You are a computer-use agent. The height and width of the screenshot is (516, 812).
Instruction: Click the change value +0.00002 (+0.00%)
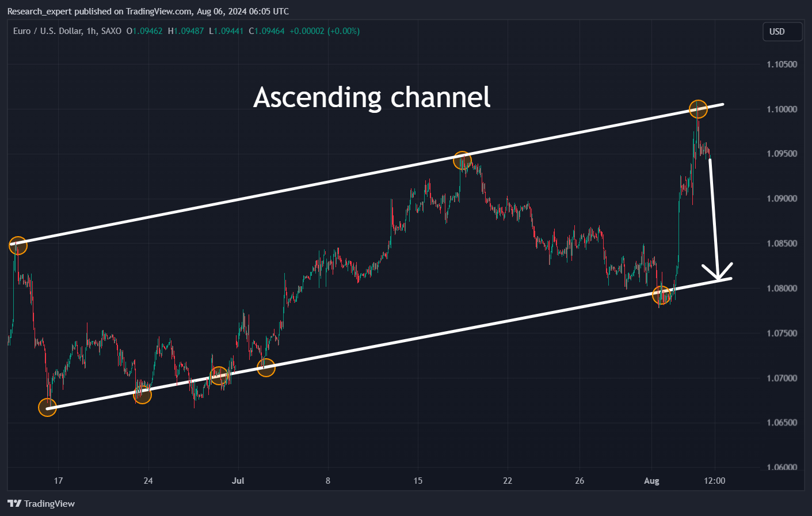point(325,31)
